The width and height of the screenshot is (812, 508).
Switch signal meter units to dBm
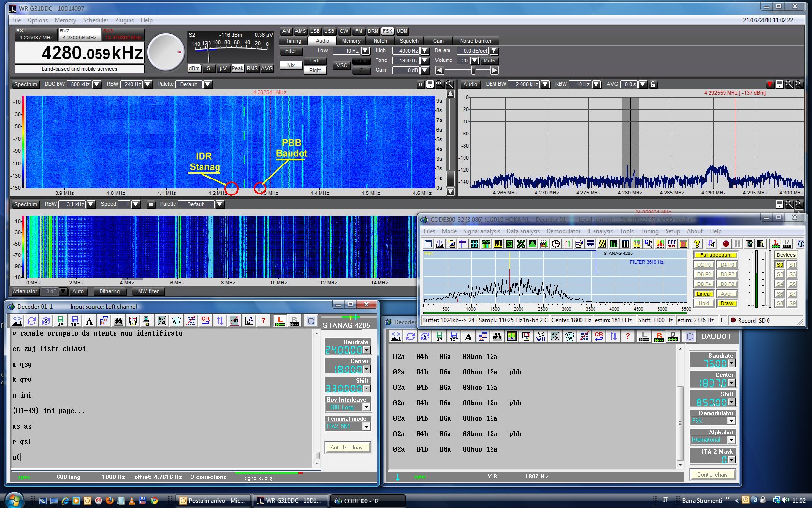pos(194,69)
